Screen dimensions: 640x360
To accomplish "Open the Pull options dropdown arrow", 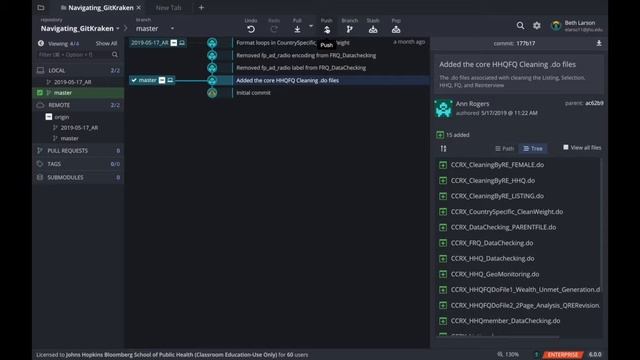I will tap(311, 26).
